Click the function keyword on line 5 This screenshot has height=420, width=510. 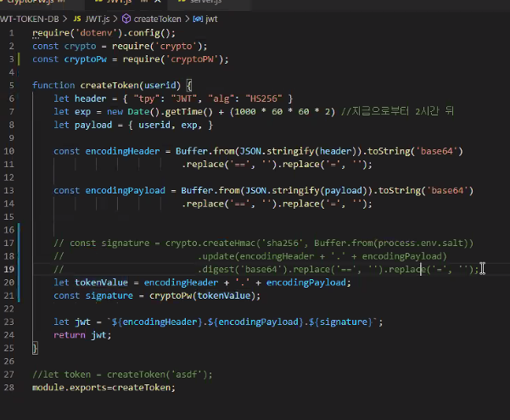[53, 85]
